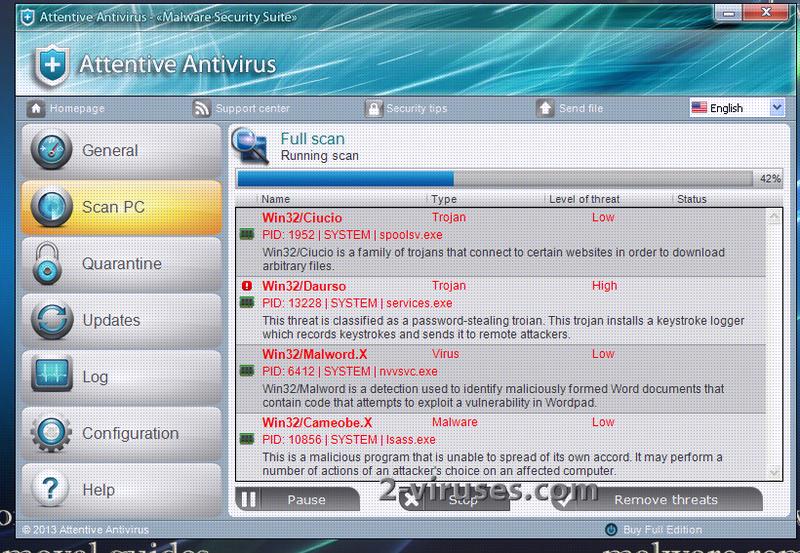Open the Log section

121,376
